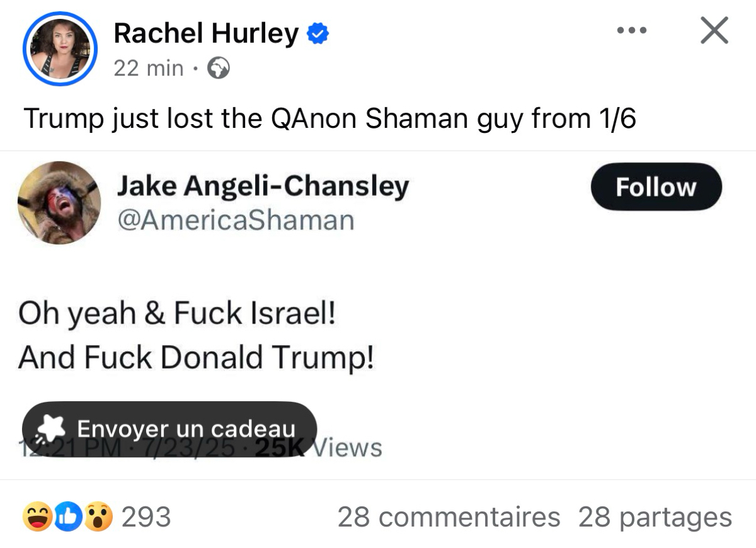Open Rachel Hurley's profile name link
This screenshot has width=756, height=548.
[205, 33]
